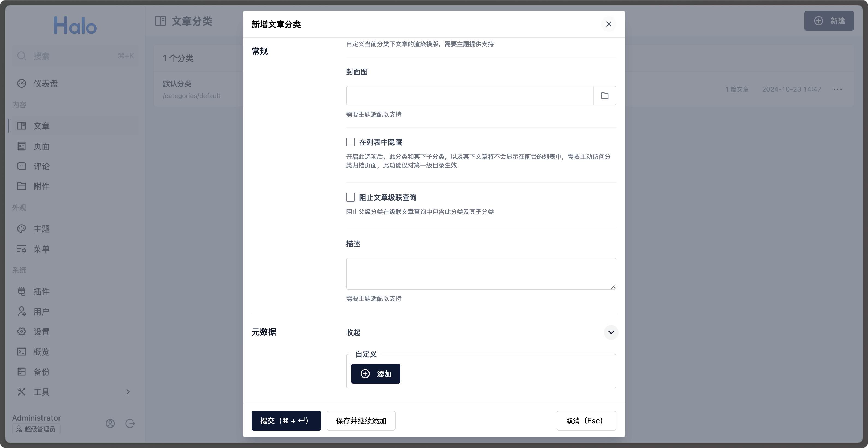Collapse the 元数据 section via 收起 chevron

[611, 333]
